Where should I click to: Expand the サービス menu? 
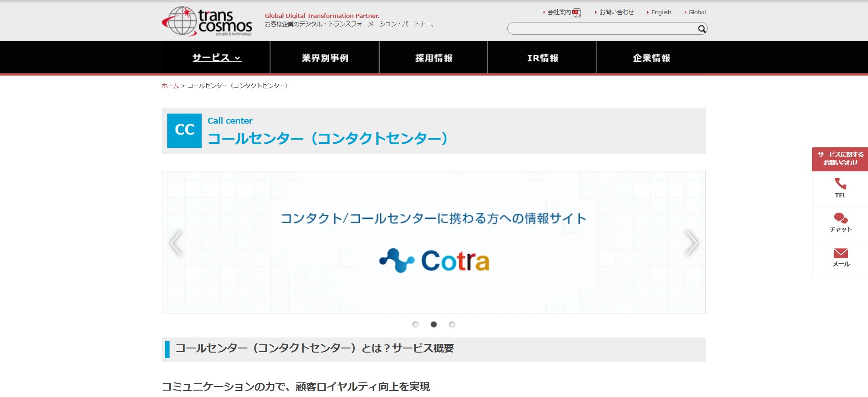(216, 58)
